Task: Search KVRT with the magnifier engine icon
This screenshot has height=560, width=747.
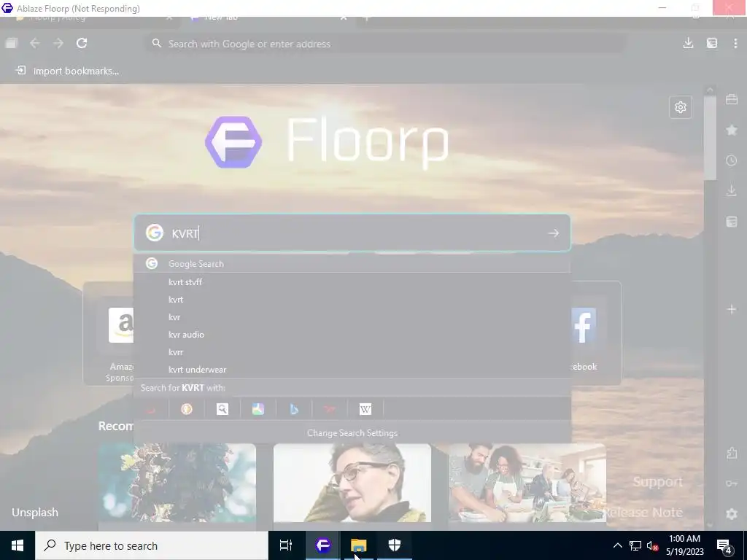Action: point(222,409)
